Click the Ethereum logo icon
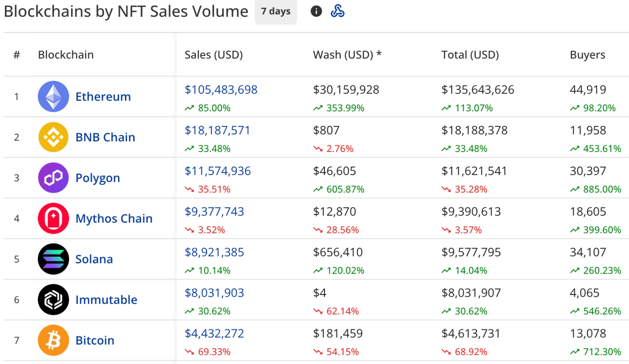Viewport: 629px width, 364px height. point(53,97)
